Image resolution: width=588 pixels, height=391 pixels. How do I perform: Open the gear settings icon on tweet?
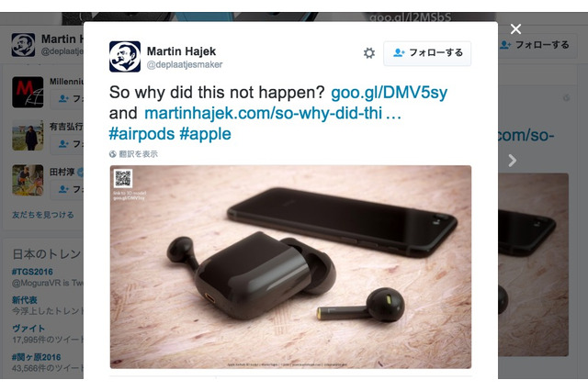point(369,53)
